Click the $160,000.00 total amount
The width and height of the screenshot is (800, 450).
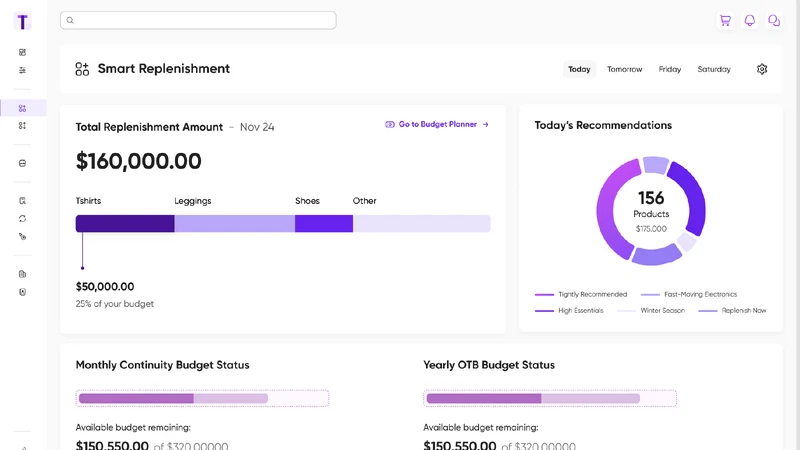pos(138,161)
